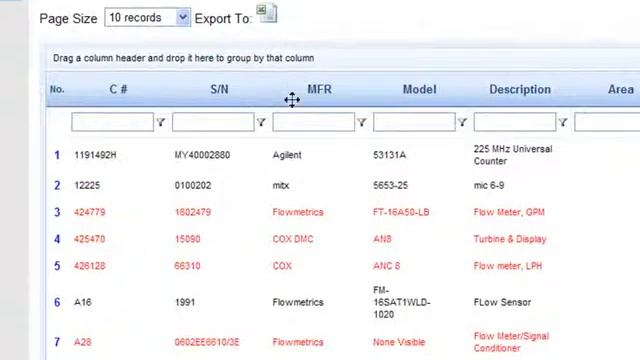The width and height of the screenshot is (640, 360).
Task: Select 'Flow meter, LPH' description
Action: click(x=508, y=266)
